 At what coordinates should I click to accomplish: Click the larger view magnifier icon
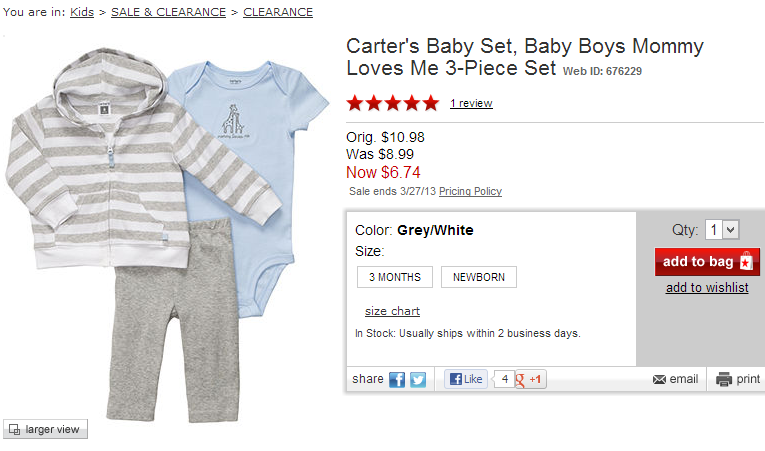pos(14,430)
